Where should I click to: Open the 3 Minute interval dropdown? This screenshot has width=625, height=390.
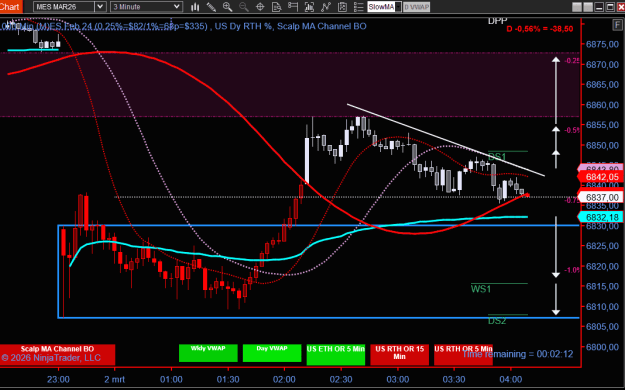(146, 7)
